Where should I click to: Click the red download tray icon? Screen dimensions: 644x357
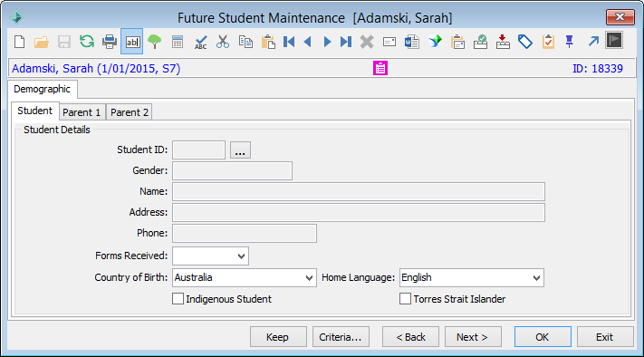pyautogui.click(x=503, y=42)
